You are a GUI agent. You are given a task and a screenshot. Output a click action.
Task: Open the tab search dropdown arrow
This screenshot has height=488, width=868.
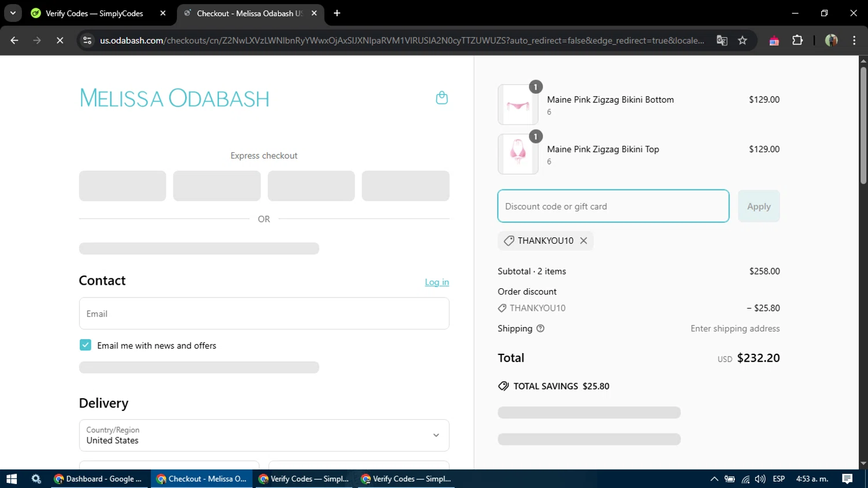pyautogui.click(x=13, y=13)
